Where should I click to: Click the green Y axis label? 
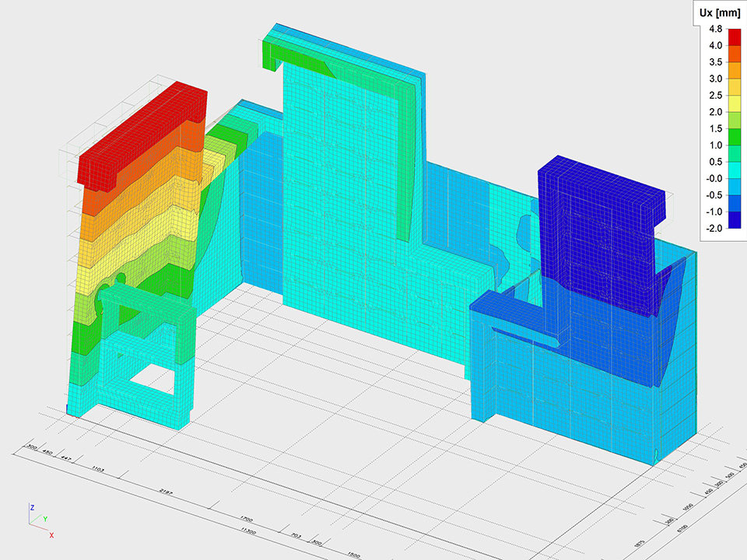click(44, 519)
